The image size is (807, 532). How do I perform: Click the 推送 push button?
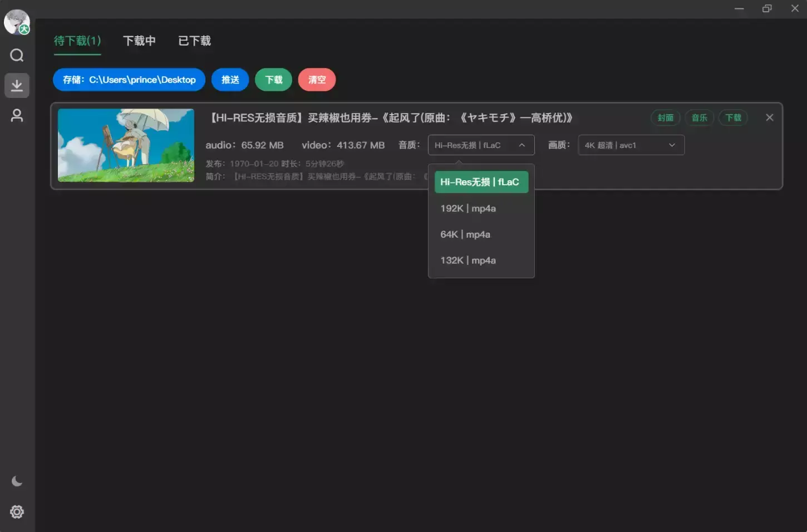(230, 80)
